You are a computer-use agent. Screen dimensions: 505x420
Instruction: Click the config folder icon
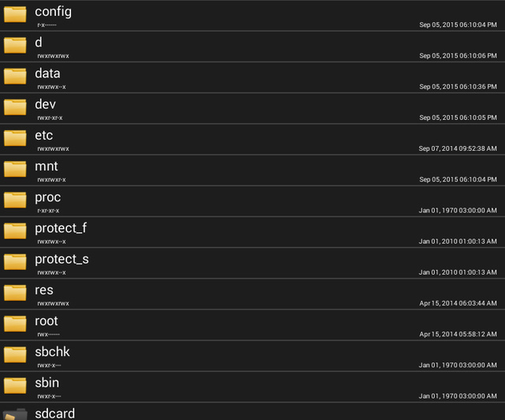(x=15, y=14)
